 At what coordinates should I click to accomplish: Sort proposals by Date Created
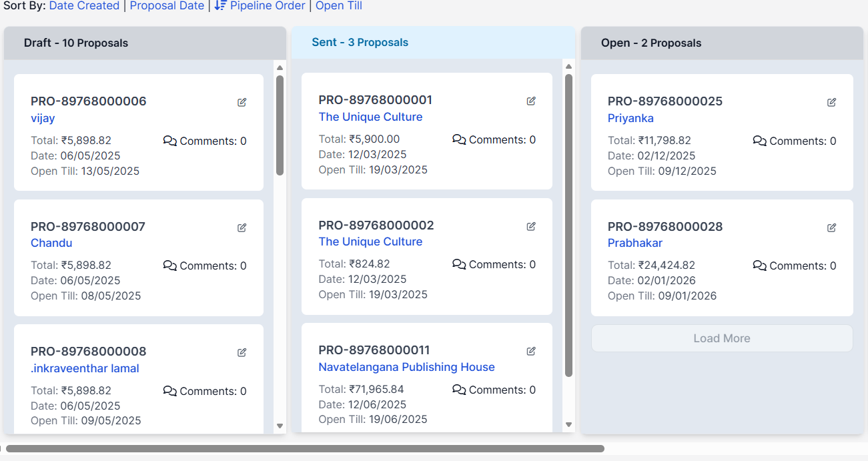(x=84, y=5)
